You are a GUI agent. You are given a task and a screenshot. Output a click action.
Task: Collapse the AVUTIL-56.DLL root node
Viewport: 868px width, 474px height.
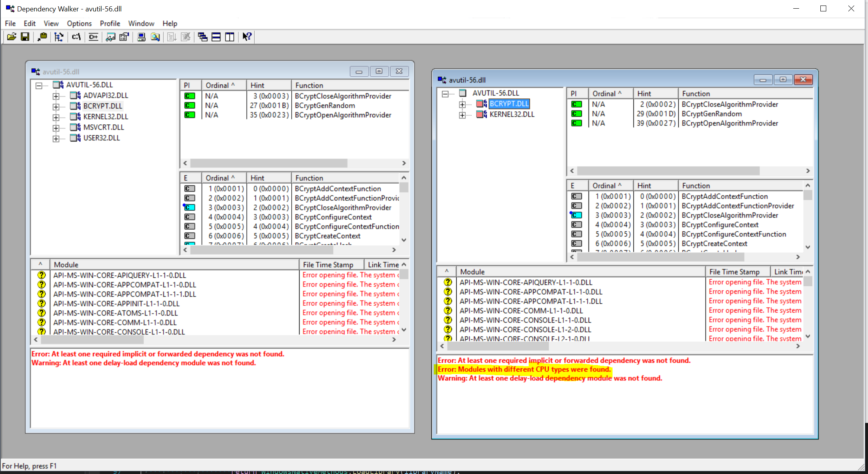[39, 85]
